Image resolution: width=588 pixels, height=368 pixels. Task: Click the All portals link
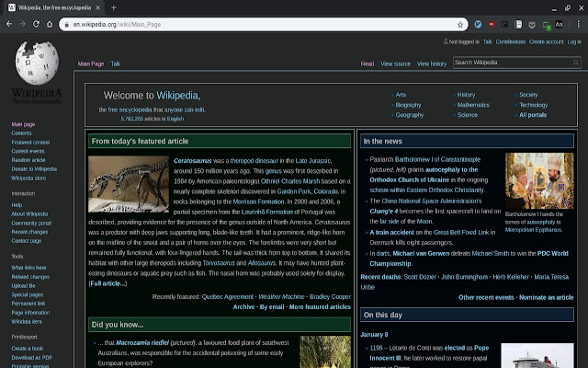coord(533,115)
